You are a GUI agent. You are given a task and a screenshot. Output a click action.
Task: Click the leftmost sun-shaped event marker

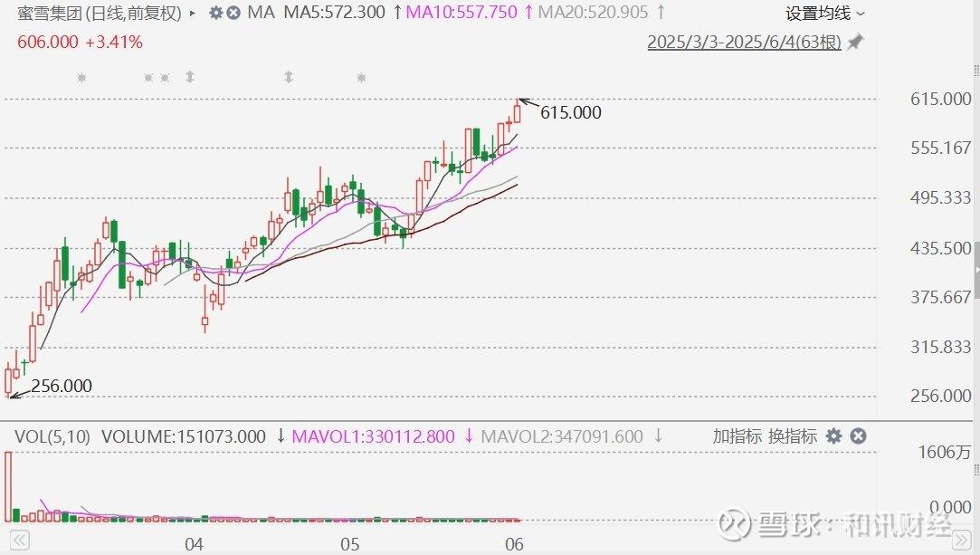[81, 78]
